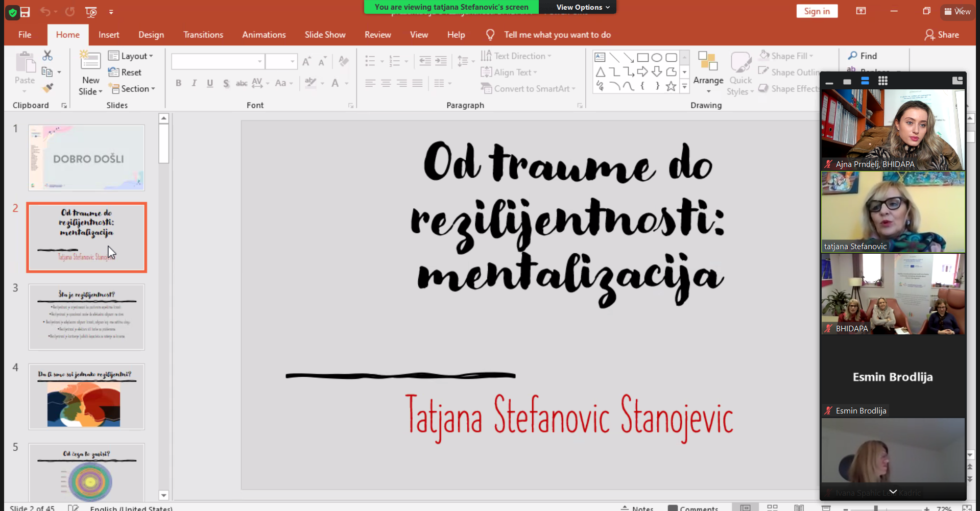Click the Save icon in title bar

[25, 12]
